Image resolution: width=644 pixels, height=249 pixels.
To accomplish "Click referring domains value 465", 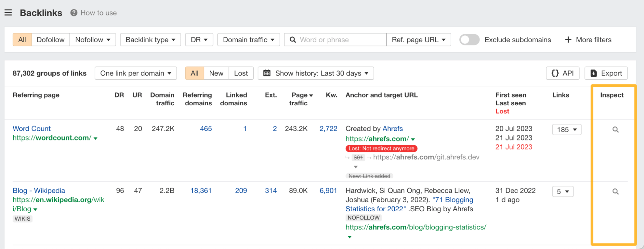I will pyautogui.click(x=206, y=129).
